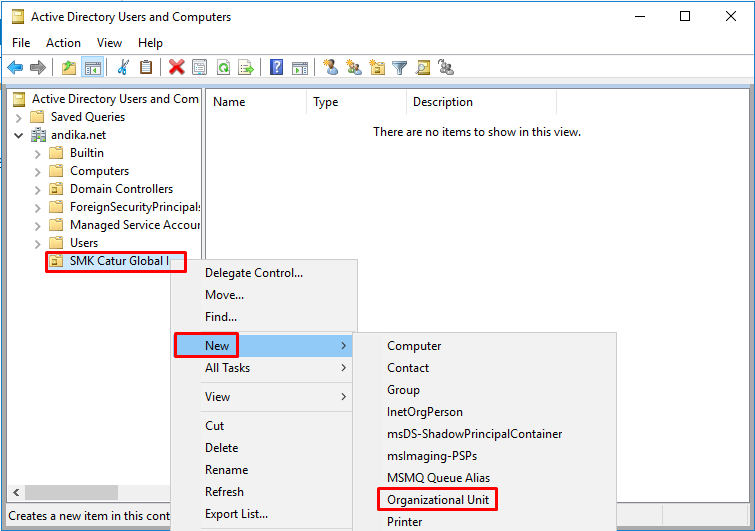
Task: Expand the Saved Queries node
Action: click(18, 117)
